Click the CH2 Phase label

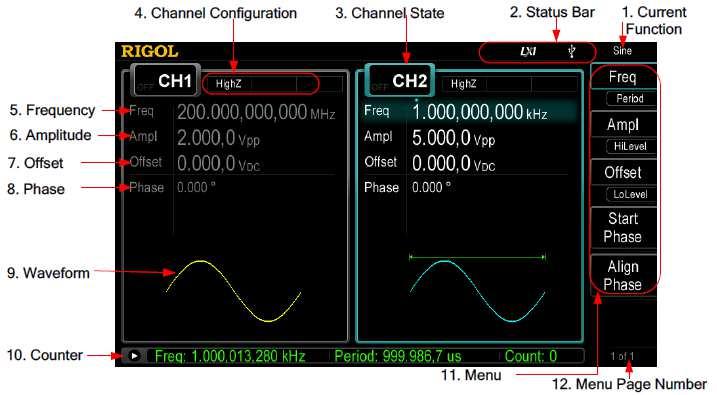(381, 187)
